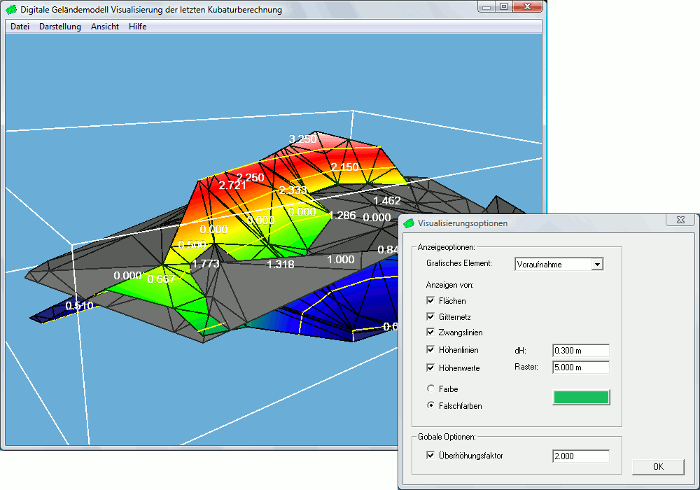Open the Grafisches Element dropdown
The height and width of the screenshot is (490, 700).
coord(597,264)
